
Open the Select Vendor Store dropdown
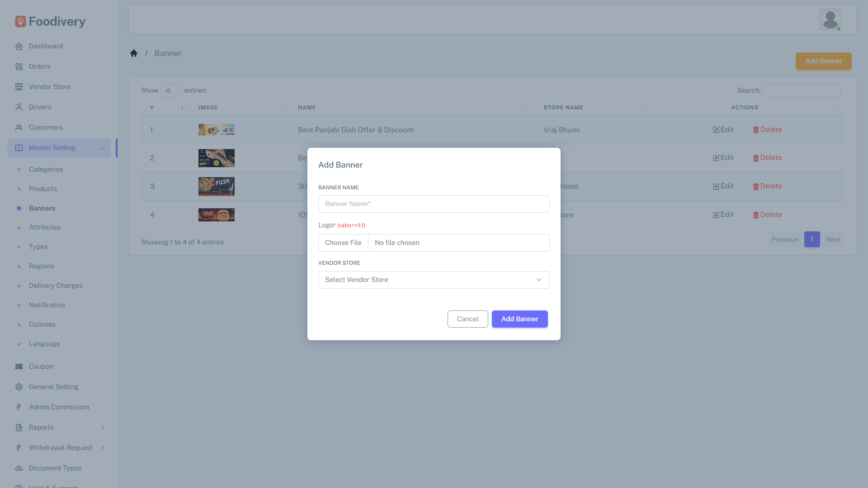pyautogui.click(x=434, y=280)
